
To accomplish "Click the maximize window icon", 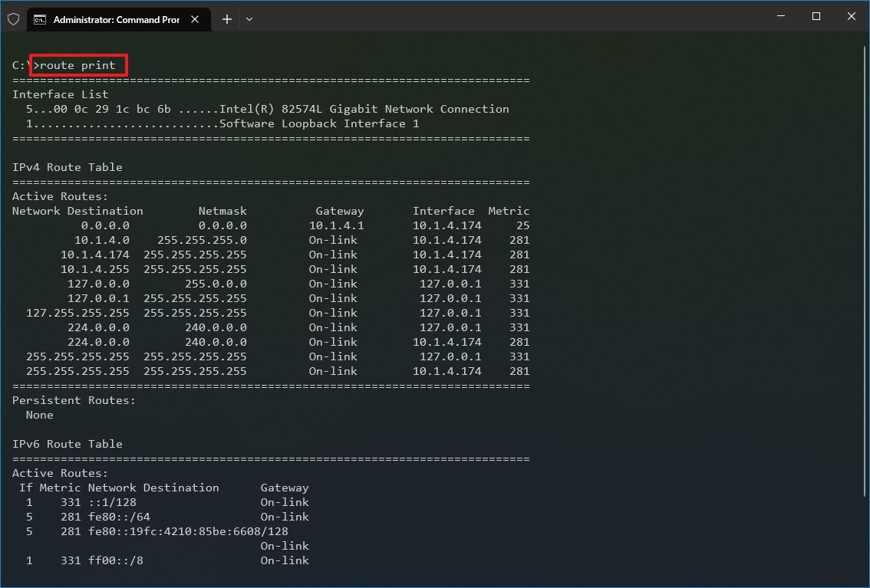I will tap(816, 16).
